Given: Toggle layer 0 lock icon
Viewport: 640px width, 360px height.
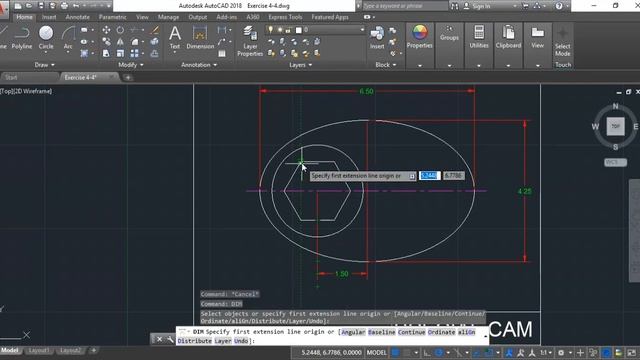Looking at the screenshot, I should click(x=288, y=30).
